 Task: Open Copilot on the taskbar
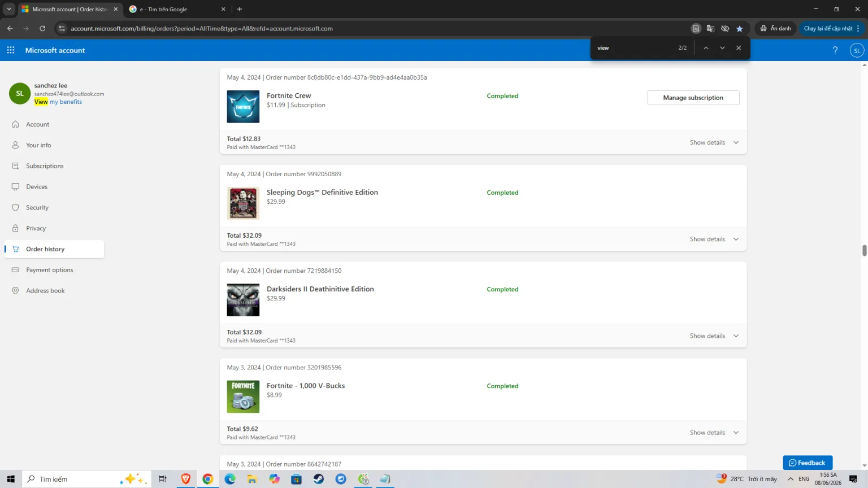pos(274,479)
